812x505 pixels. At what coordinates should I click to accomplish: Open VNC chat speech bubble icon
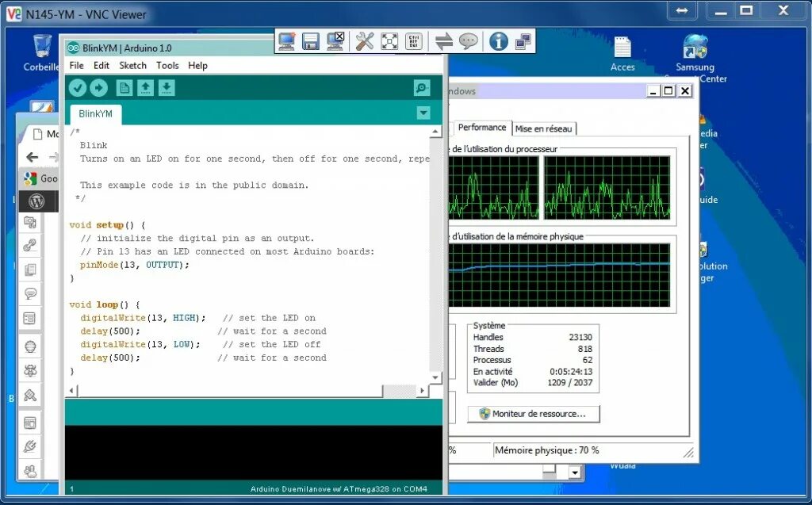click(x=469, y=41)
